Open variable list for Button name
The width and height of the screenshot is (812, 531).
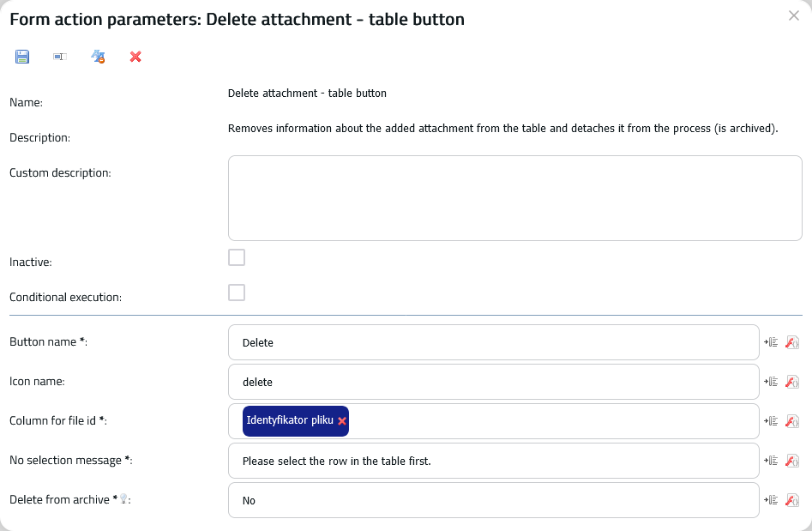pyautogui.click(x=771, y=342)
